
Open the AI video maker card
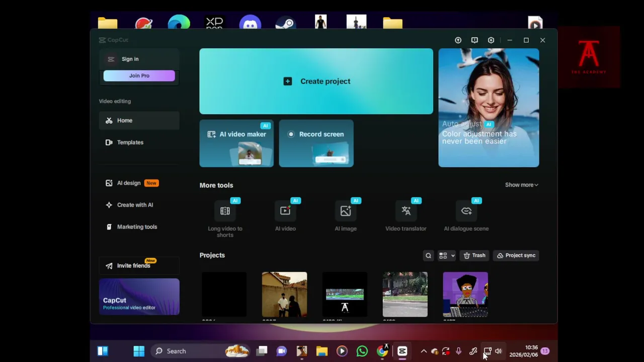coord(236,143)
